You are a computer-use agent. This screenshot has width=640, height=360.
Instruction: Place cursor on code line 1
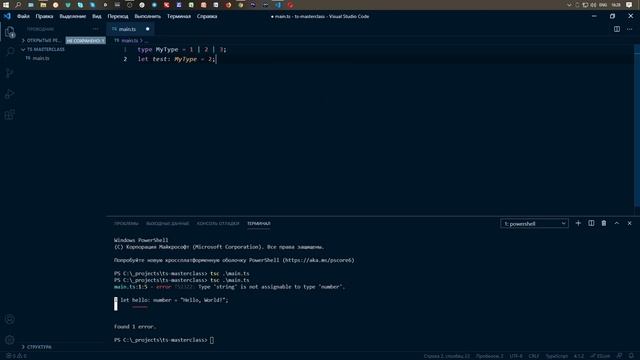pos(182,49)
